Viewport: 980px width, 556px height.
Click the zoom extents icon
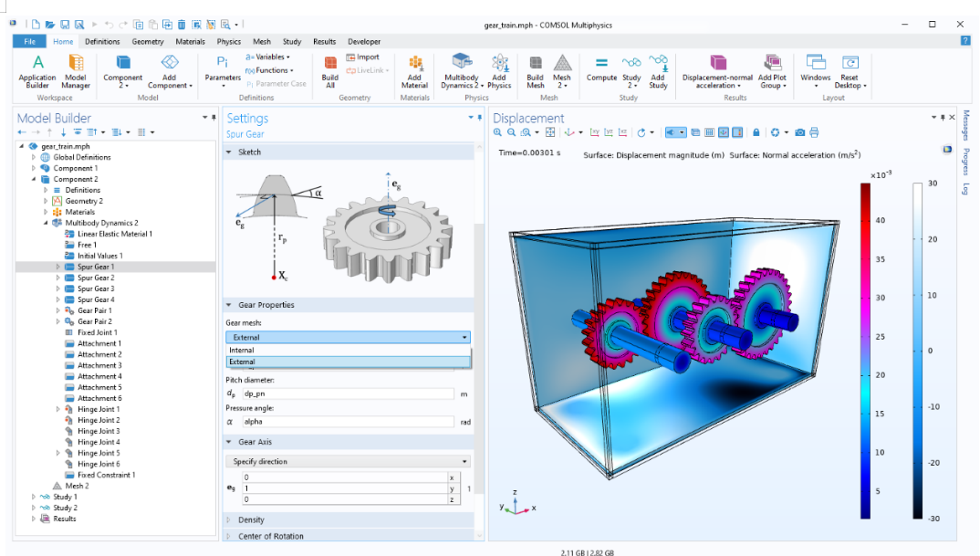(x=550, y=132)
